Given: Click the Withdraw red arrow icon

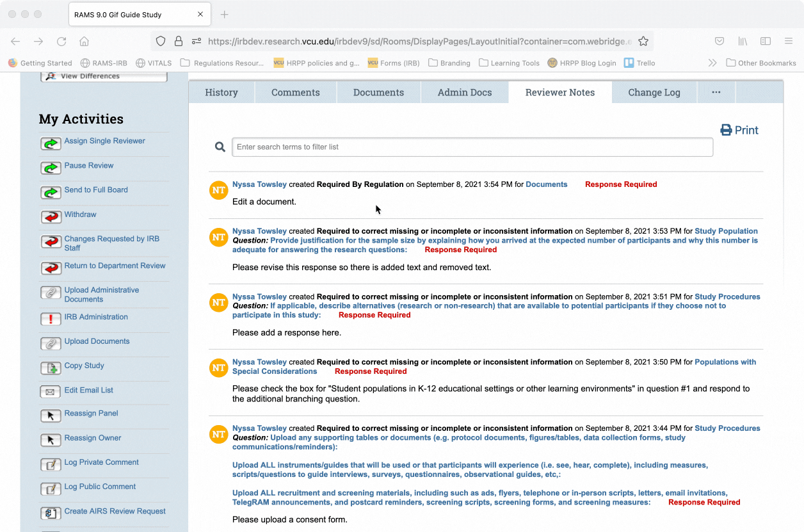Looking at the screenshot, I should [x=51, y=218].
